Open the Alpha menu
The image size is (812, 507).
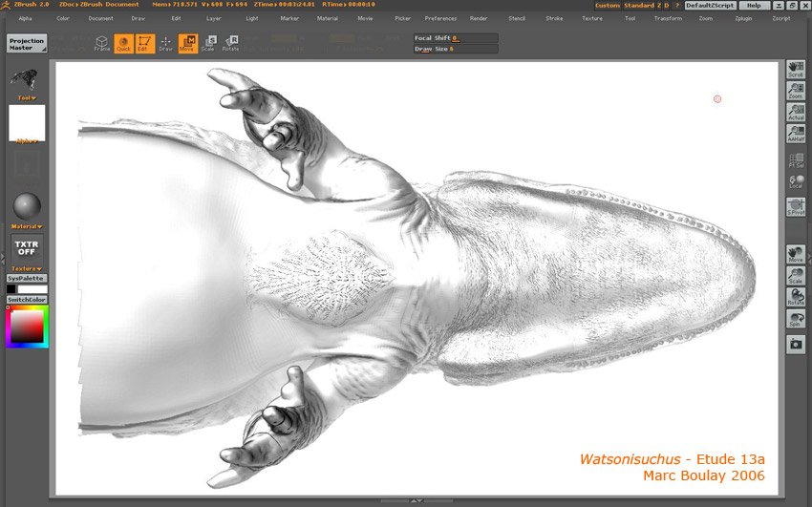[x=26, y=19]
